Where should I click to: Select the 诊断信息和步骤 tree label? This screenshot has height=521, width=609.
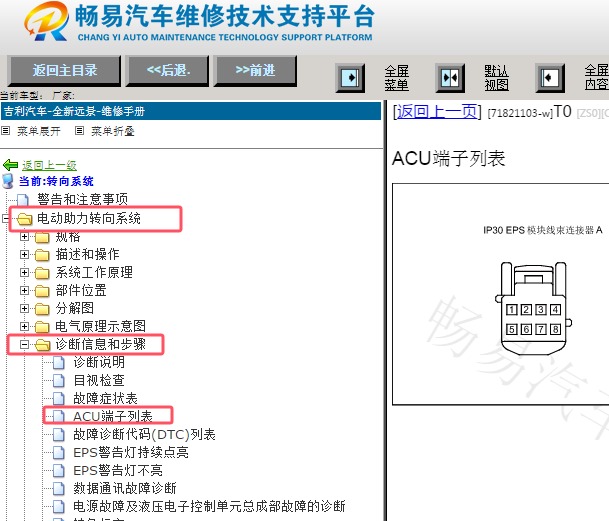pos(101,344)
